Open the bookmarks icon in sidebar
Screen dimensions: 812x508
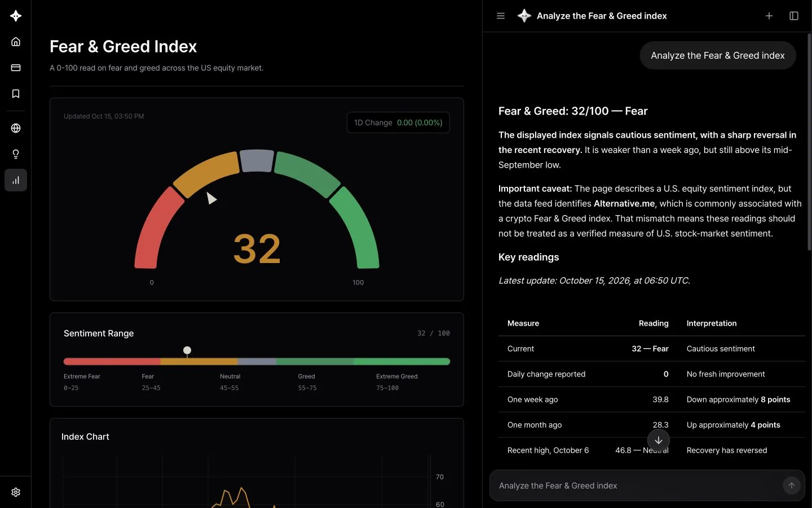point(16,94)
